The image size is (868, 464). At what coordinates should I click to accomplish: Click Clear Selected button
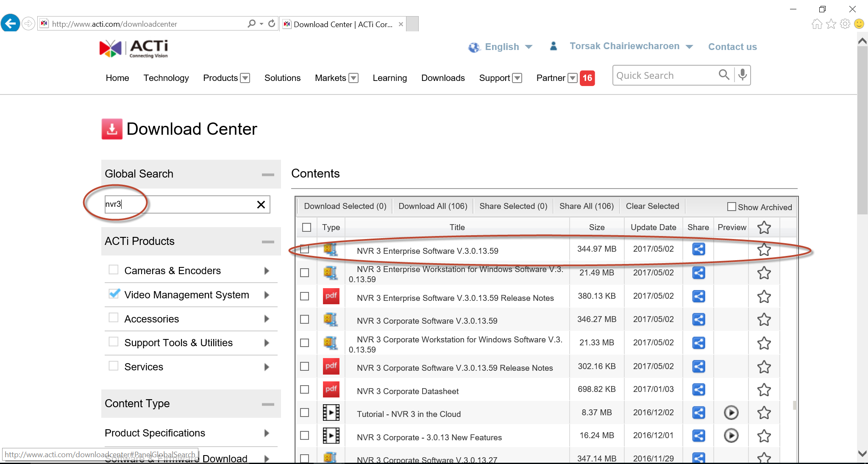[x=652, y=206]
